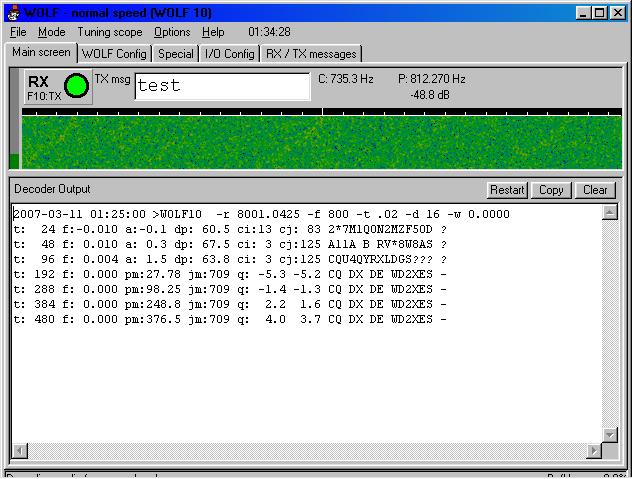The height and width of the screenshot is (479, 632).
Task: Click the Restart decoder button
Action: (x=507, y=190)
